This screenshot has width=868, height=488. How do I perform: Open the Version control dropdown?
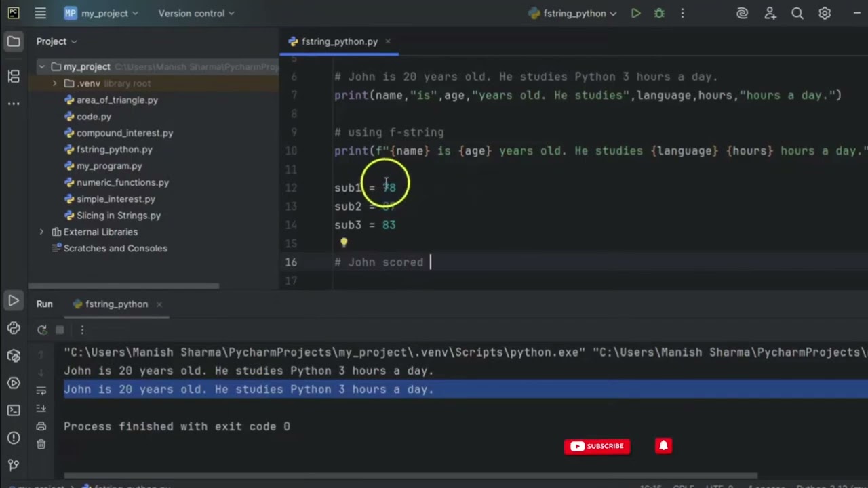(196, 13)
